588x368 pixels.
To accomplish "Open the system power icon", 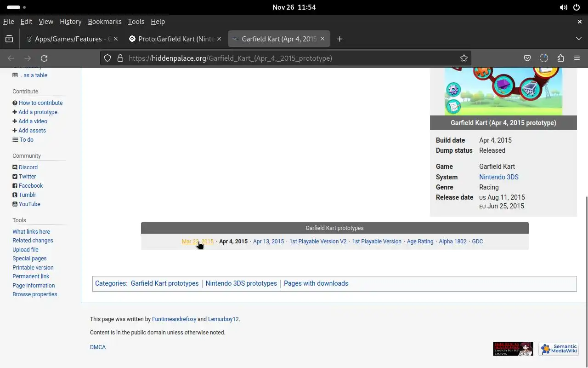I will pyautogui.click(x=577, y=7).
